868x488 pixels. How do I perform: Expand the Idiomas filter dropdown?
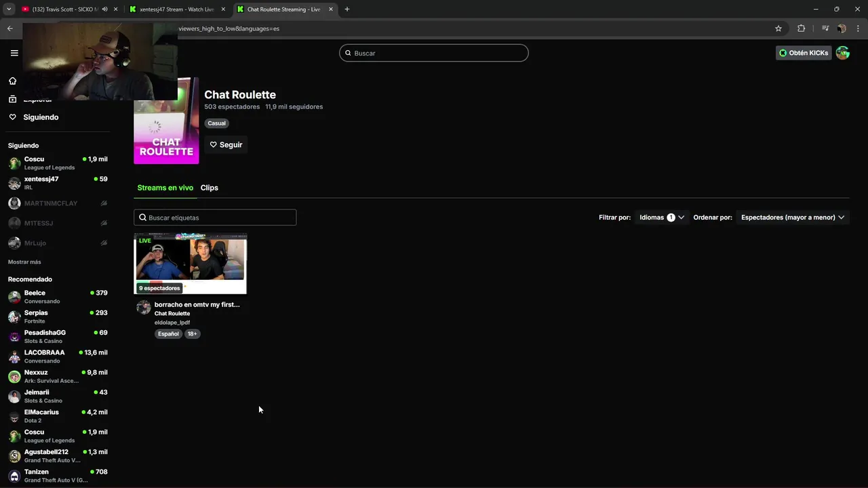(x=662, y=218)
